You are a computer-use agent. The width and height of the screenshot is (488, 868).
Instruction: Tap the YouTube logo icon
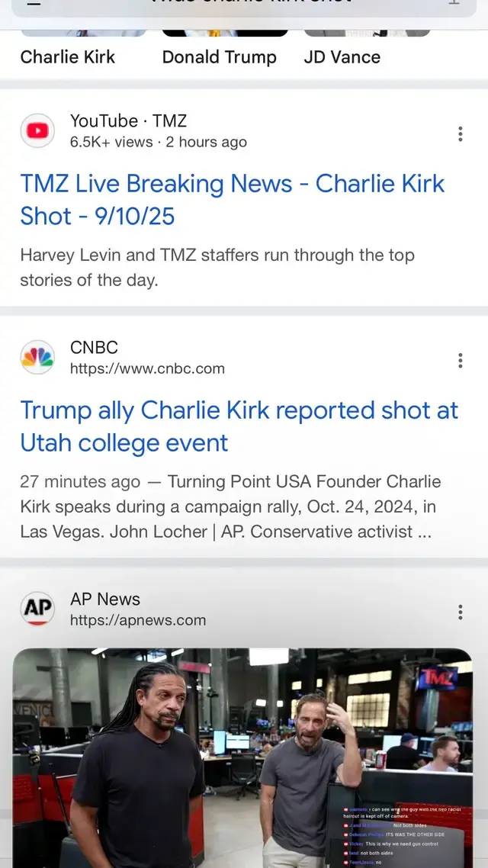37,130
